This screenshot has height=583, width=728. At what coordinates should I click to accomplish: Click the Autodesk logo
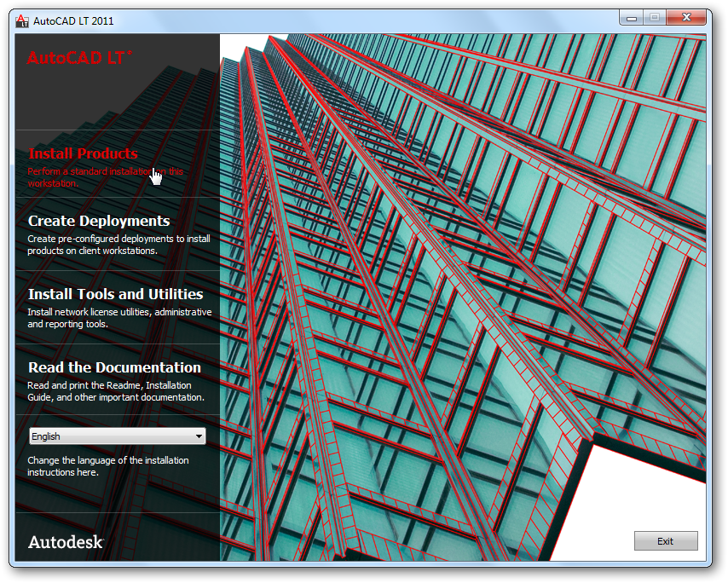[x=66, y=542]
